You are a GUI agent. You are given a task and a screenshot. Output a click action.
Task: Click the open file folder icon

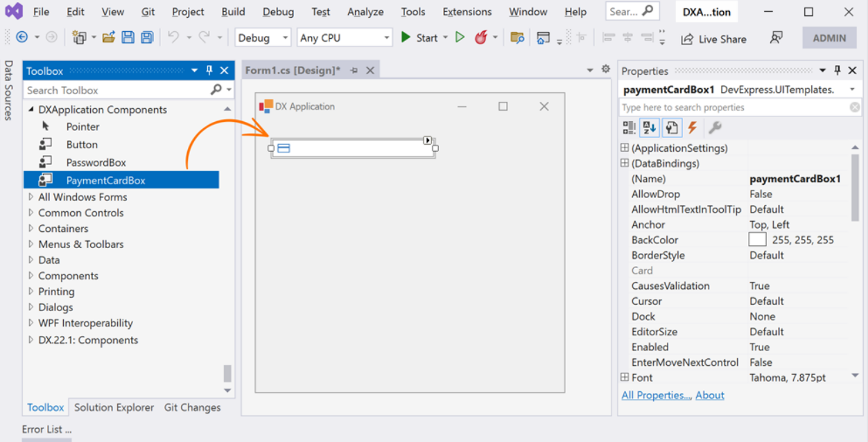point(109,37)
